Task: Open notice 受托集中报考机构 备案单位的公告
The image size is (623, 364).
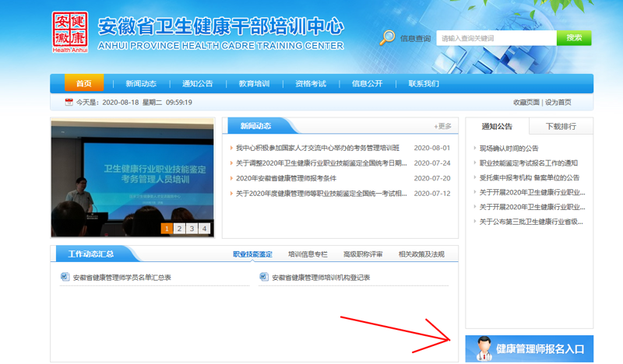Action: pyautogui.click(x=530, y=178)
